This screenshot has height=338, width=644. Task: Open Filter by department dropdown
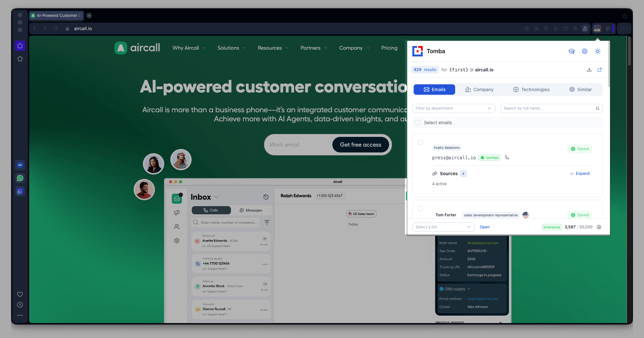click(453, 108)
